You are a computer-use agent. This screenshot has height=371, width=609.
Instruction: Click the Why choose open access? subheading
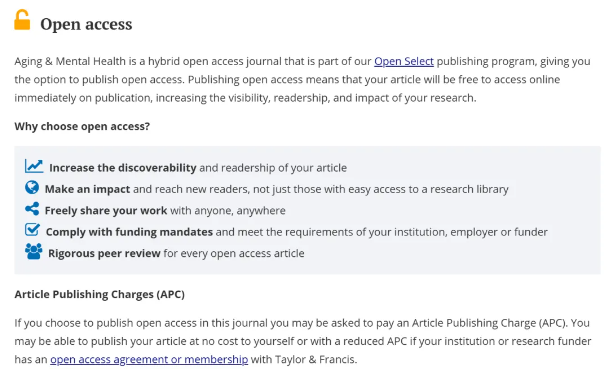[x=82, y=127]
